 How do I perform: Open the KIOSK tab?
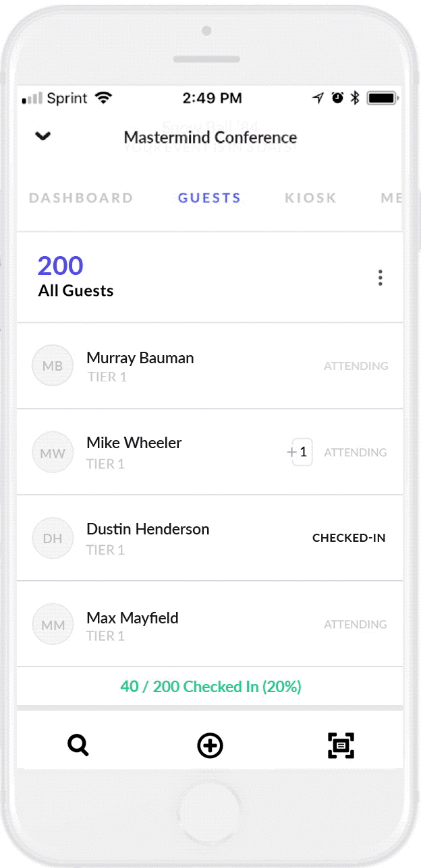click(310, 197)
